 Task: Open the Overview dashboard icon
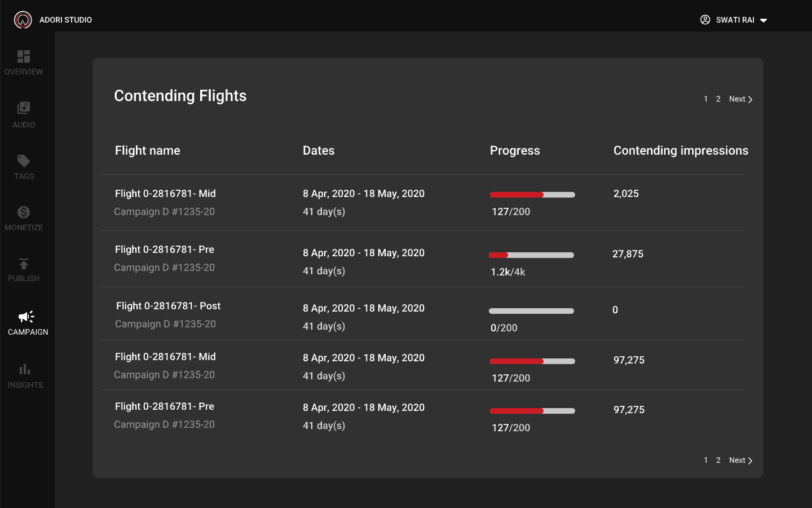tap(24, 56)
